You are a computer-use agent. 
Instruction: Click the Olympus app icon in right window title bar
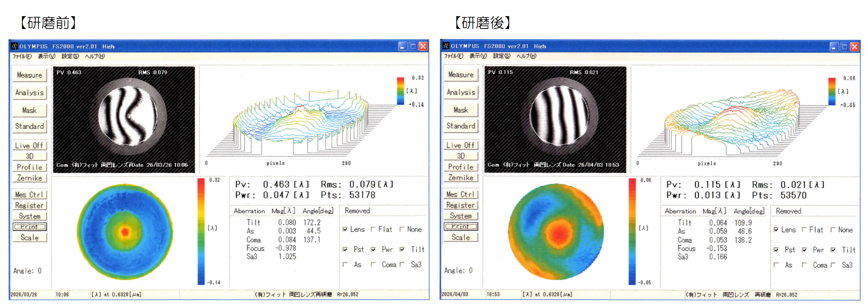coord(446,46)
